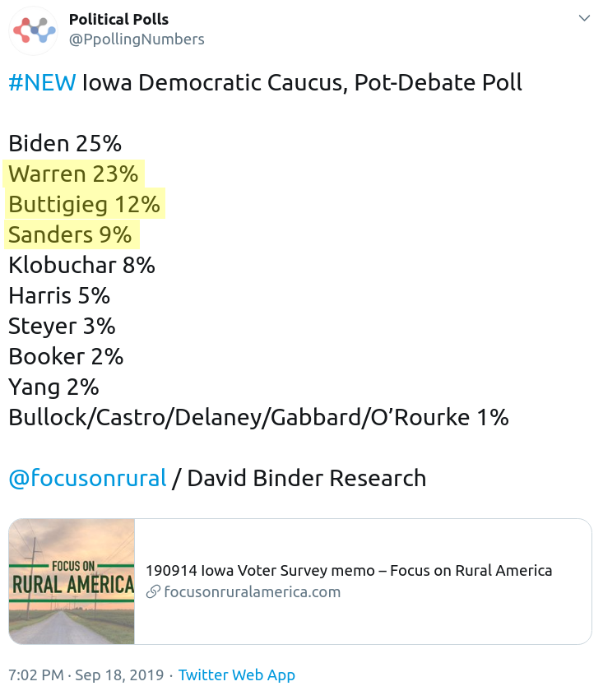Click highlighted Buttigieg 12% text
Screen dimensions: 603x700
click(x=84, y=204)
